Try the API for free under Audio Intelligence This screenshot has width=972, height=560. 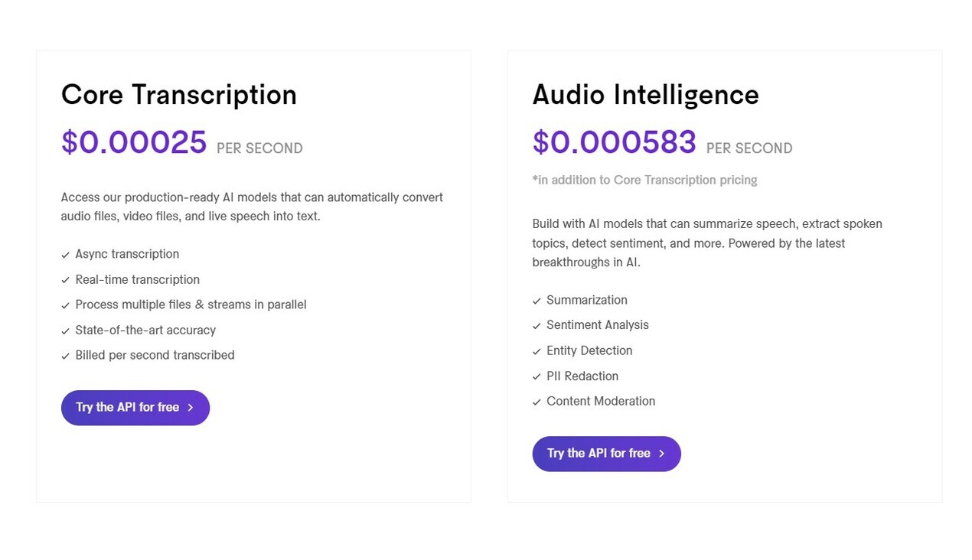(607, 454)
